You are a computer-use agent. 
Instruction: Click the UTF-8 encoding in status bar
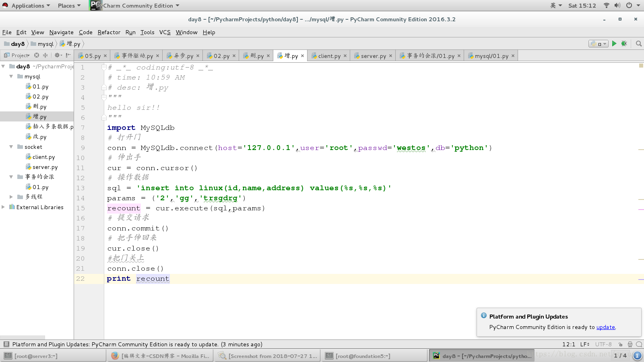[x=603, y=344]
